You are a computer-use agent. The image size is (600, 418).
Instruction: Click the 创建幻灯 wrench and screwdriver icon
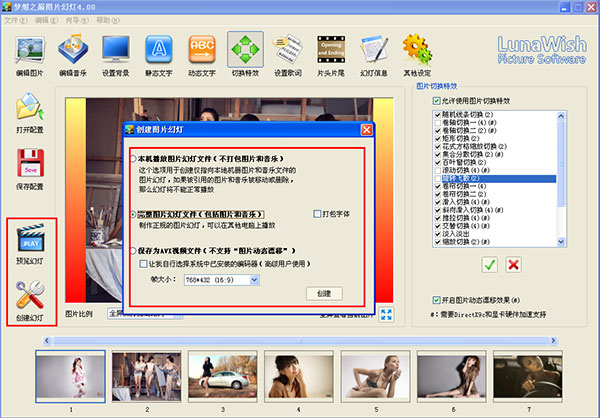pos(30,295)
